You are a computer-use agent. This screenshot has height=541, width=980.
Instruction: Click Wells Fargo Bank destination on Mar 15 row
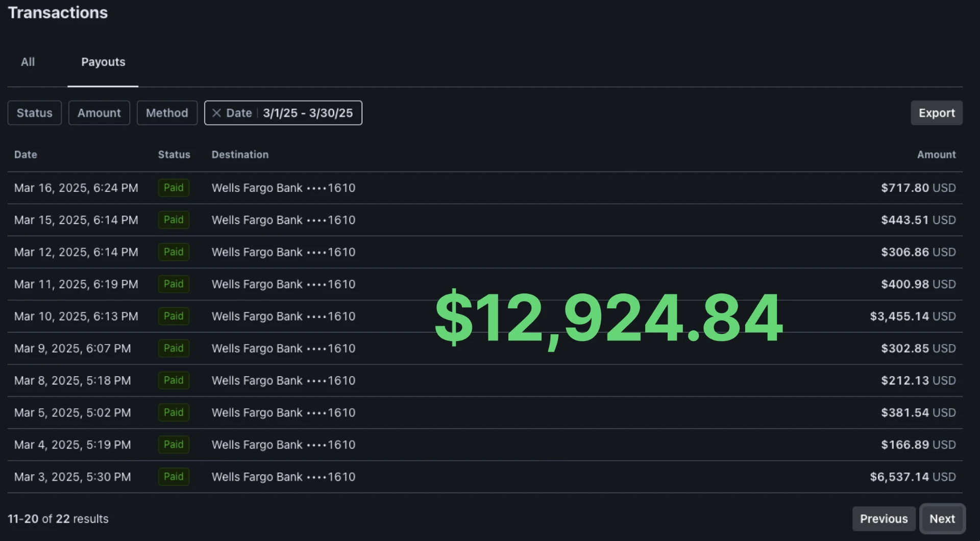283,220
